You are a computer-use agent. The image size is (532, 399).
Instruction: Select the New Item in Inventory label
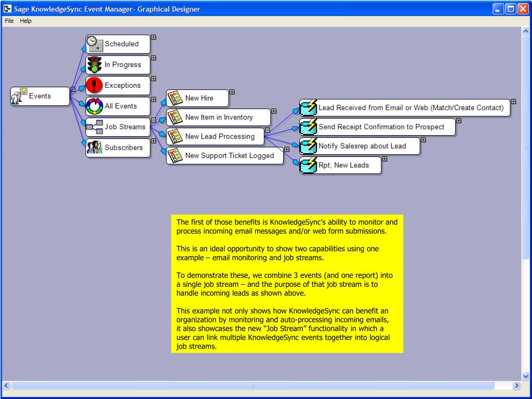pos(219,117)
